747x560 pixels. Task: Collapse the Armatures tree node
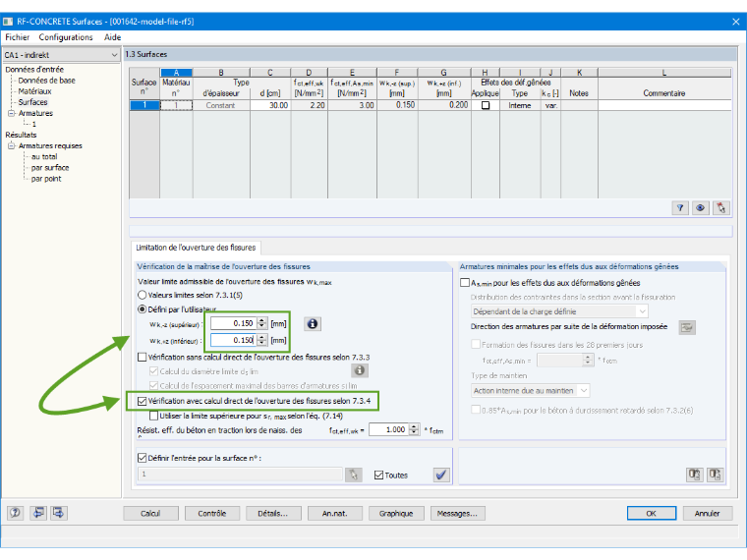(x=12, y=113)
